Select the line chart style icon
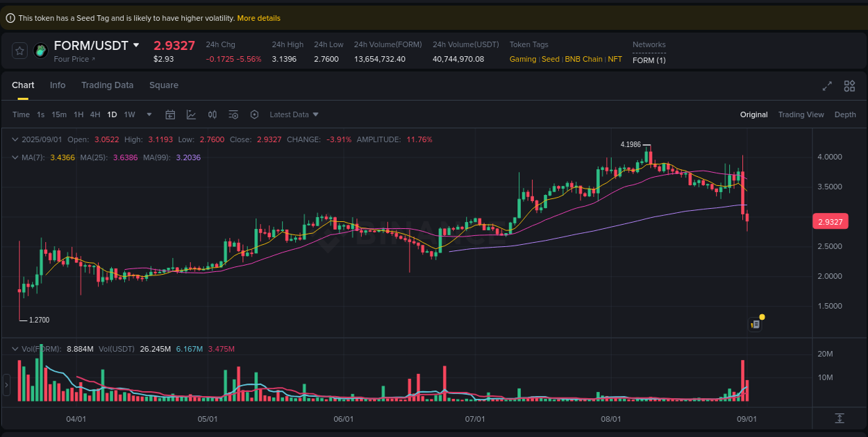The height and width of the screenshot is (437, 868). pos(192,114)
